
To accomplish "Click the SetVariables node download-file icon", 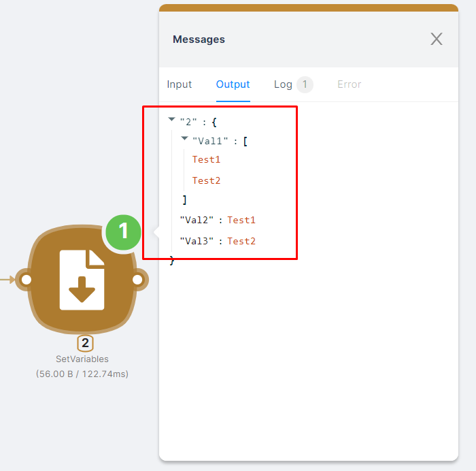I will [x=82, y=280].
